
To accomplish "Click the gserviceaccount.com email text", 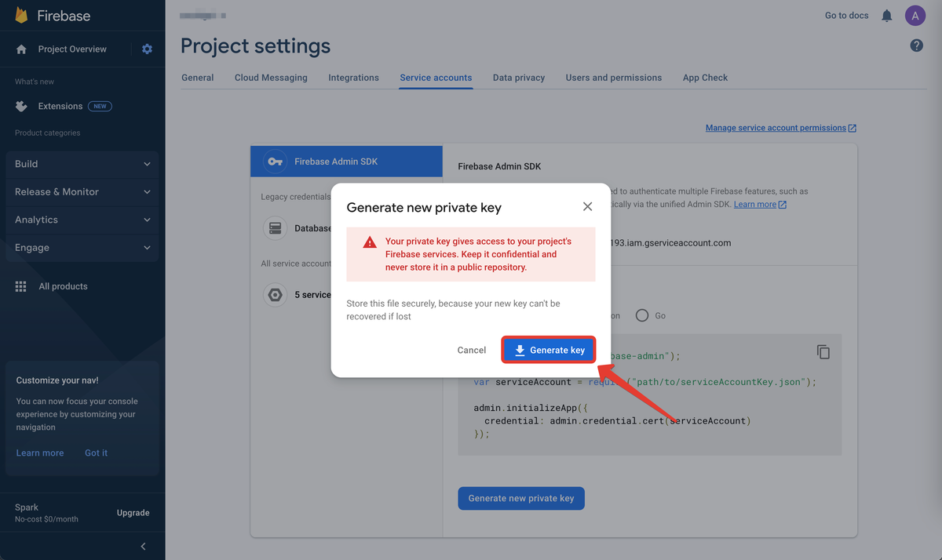I will pos(671,243).
